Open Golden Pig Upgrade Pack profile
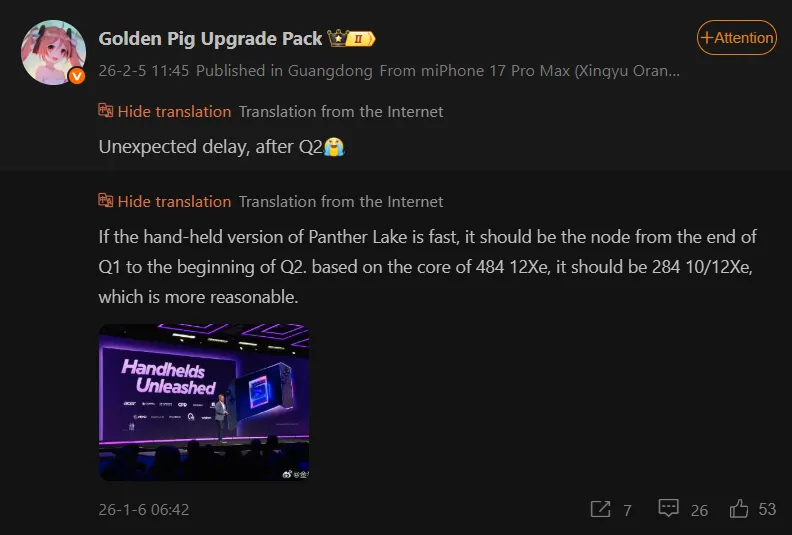This screenshot has height=535, width=792. (x=210, y=38)
